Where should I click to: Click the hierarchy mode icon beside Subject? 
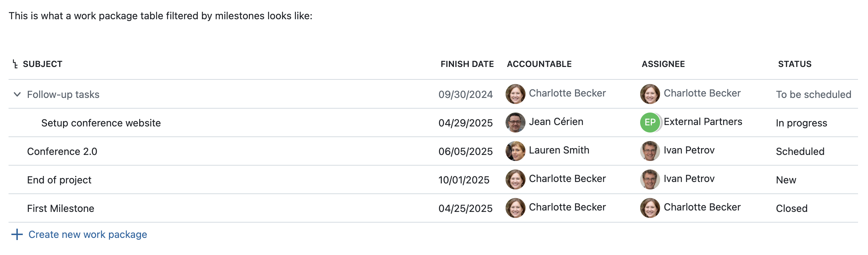tap(15, 64)
